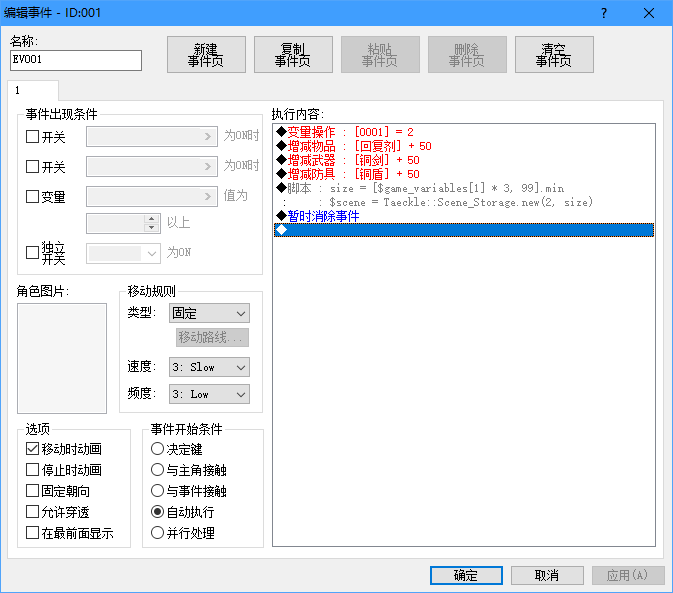
Task: Enable the 变量 condition checkbox
Action: [33, 197]
